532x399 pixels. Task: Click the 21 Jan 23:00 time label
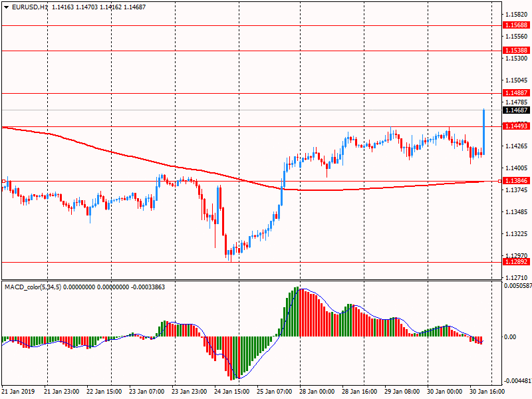coord(62,392)
